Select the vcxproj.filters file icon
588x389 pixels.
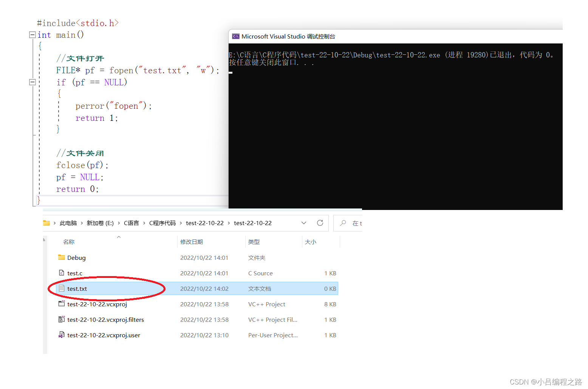click(62, 319)
